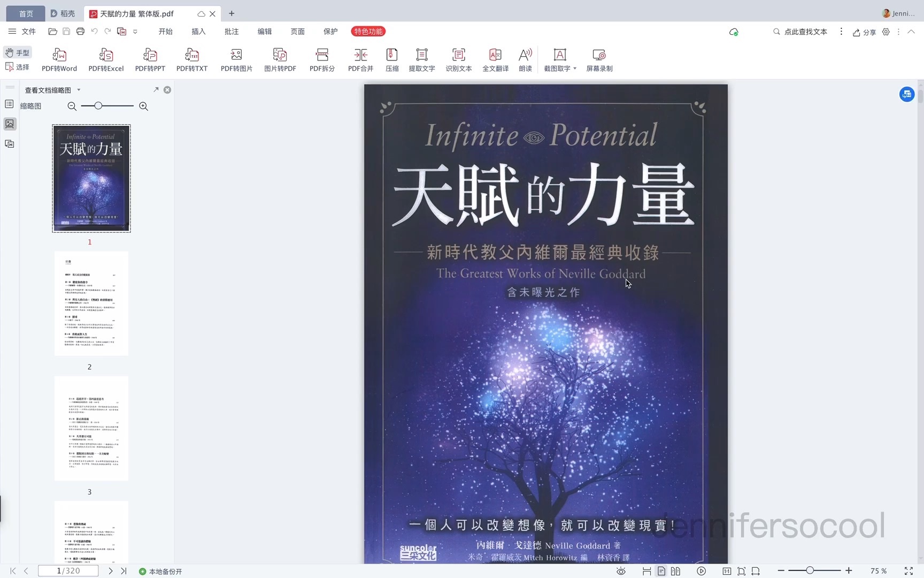
Task: Switch to the 编辑 ribbon tab
Action: click(265, 32)
